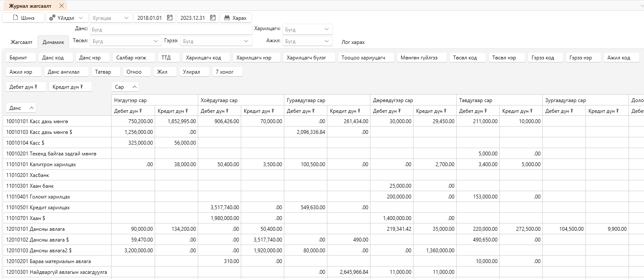Close the Журнал жагсаалт tab

(x=62, y=6)
